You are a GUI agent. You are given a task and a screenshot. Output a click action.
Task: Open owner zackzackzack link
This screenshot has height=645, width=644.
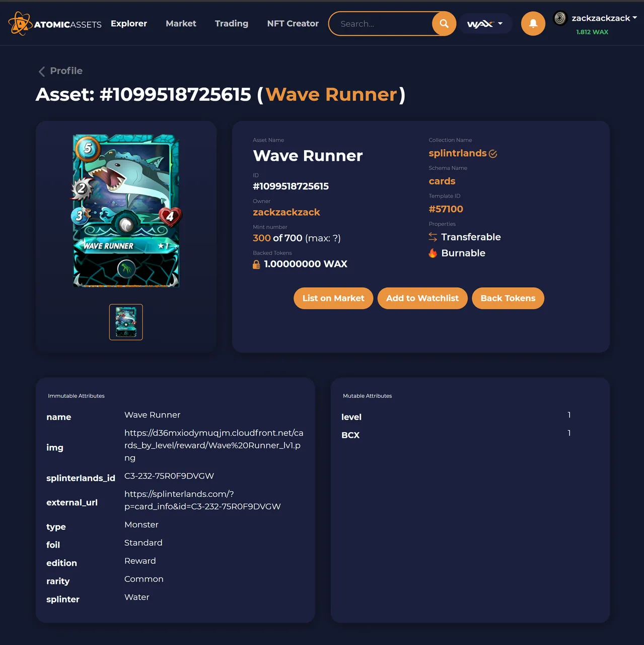(x=287, y=212)
